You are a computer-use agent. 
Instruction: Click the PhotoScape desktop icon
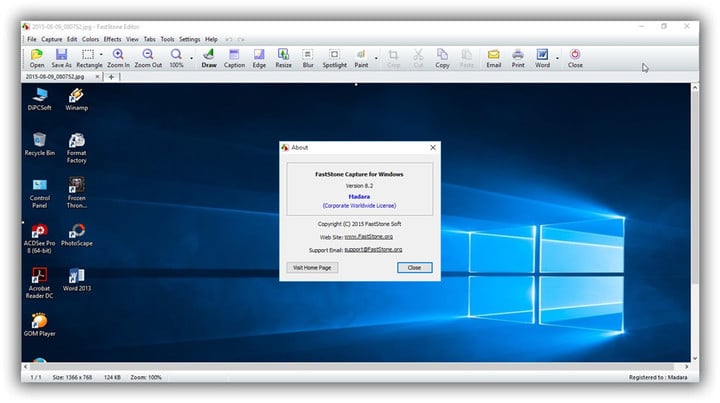[77, 235]
